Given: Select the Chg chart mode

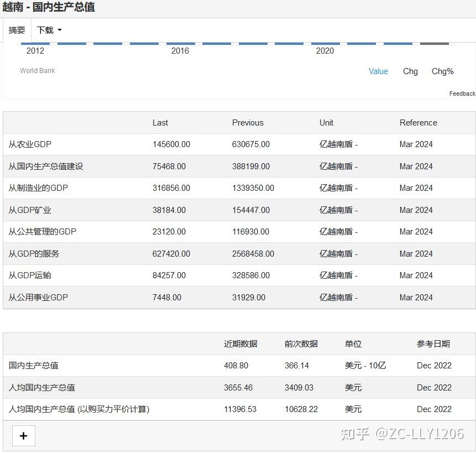Looking at the screenshot, I should 410,71.
